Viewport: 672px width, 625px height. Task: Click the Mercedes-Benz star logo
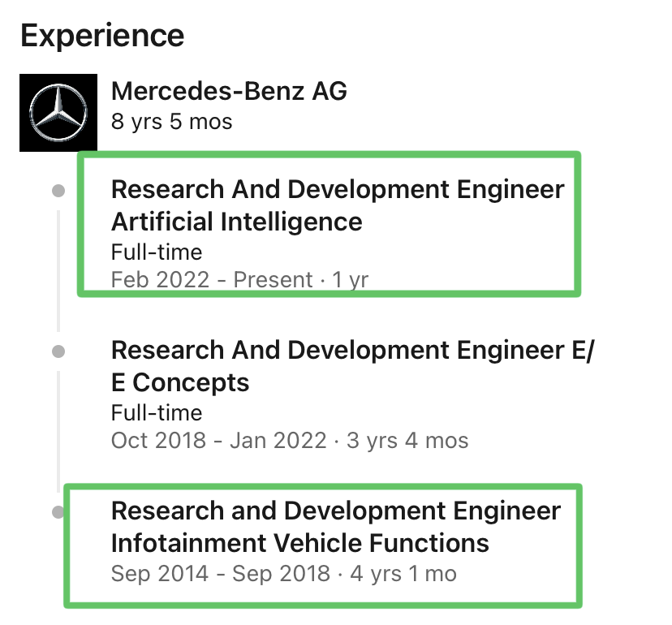(x=58, y=113)
